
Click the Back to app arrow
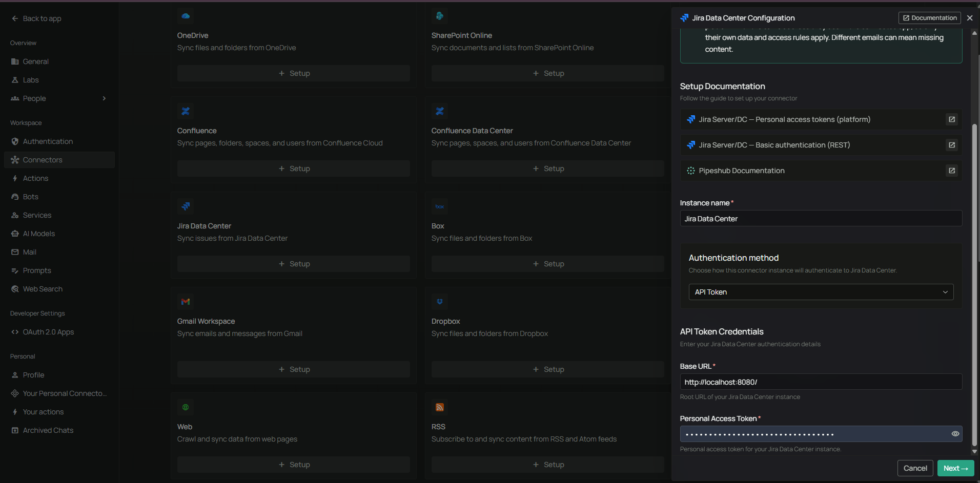(x=15, y=18)
